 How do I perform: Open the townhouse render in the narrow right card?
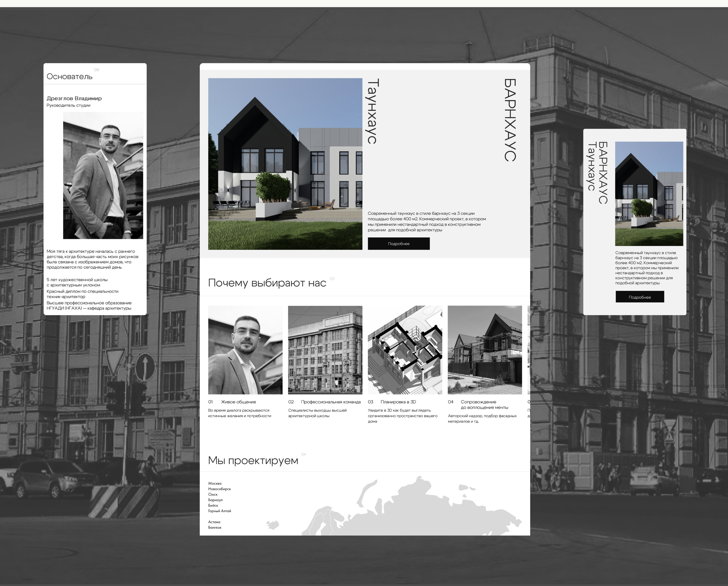[649, 193]
